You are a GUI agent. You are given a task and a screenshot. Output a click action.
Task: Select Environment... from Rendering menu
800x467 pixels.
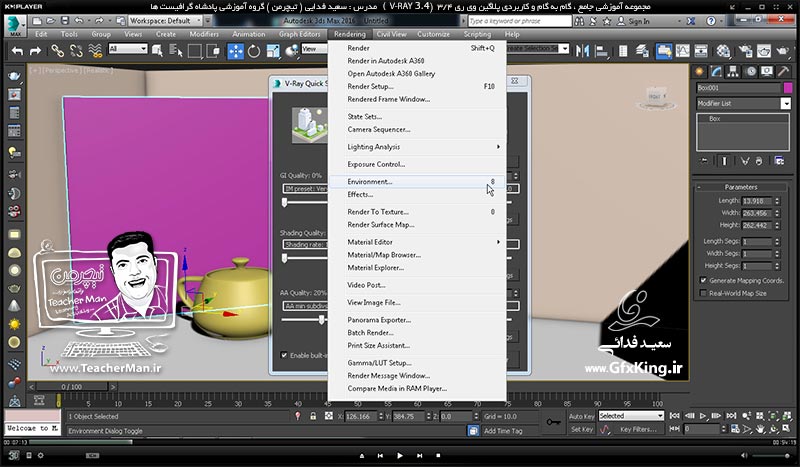(417, 182)
